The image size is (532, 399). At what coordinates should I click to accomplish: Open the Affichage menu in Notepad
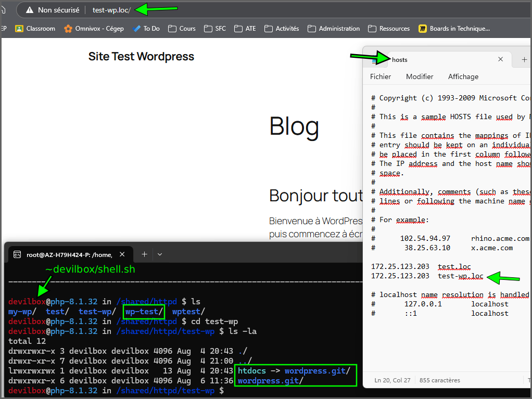(x=463, y=76)
